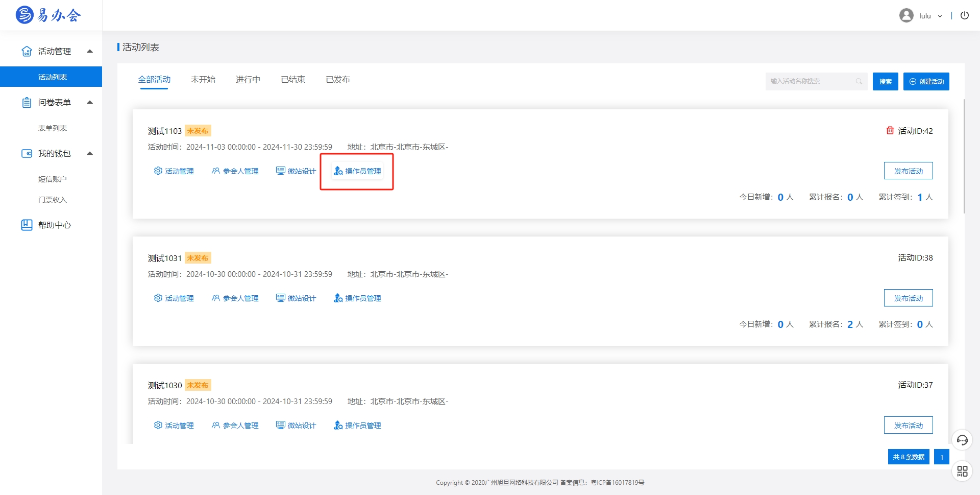
Task: Click the 活动ID:38 label
Action: click(x=915, y=258)
